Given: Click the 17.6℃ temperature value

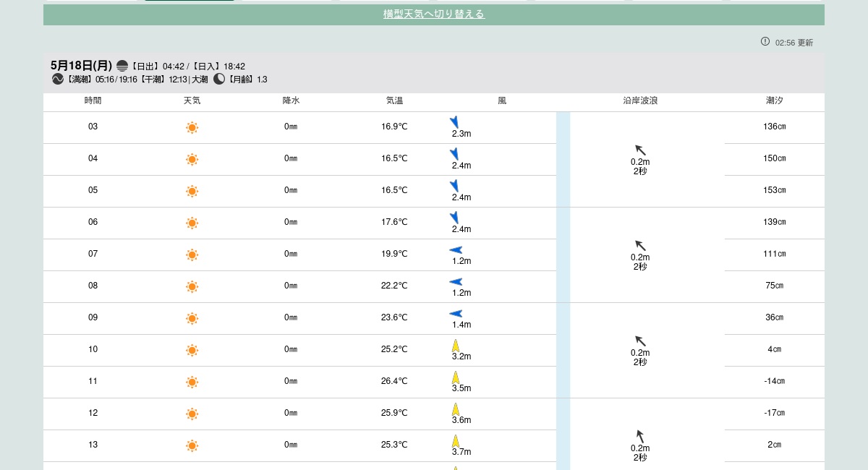Looking at the screenshot, I should tap(394, 223).
